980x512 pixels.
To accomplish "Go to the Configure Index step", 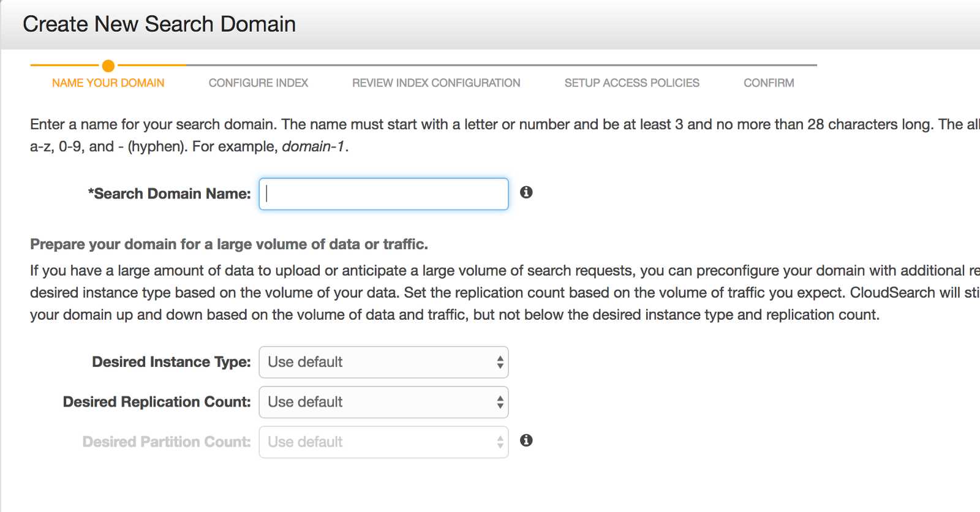I will (x=258, y=83).
